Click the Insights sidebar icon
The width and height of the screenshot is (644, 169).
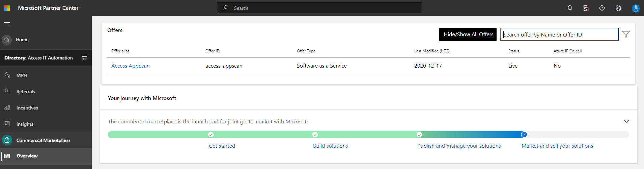7,124
